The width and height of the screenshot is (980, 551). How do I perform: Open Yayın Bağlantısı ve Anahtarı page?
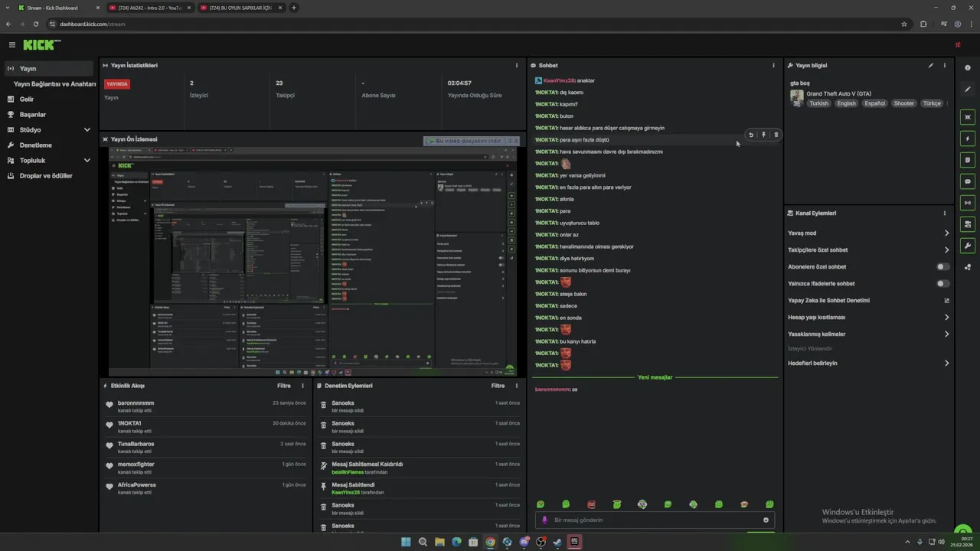pyautogui.click(x=54, y=84)
